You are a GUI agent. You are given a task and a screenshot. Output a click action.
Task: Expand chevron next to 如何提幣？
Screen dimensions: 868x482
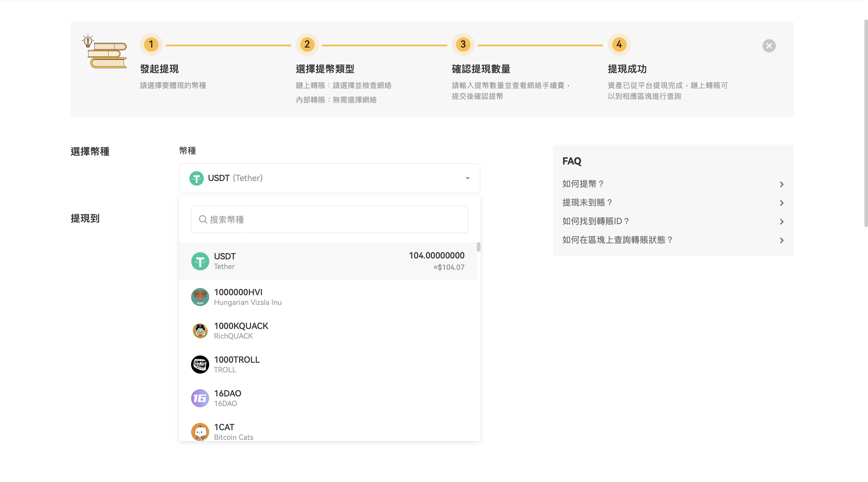[x=782, y=184]
